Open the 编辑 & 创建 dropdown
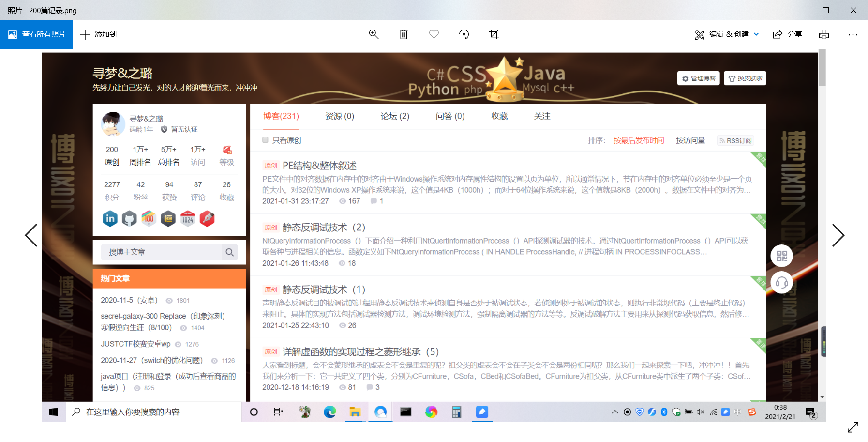 [x=726, y=34]
